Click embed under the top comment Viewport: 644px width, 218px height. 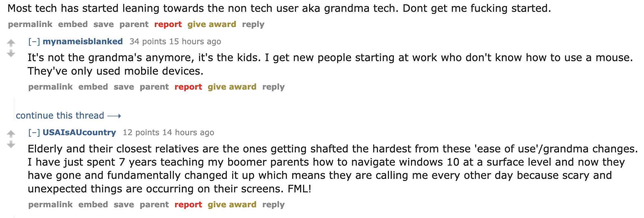point(73,25)
